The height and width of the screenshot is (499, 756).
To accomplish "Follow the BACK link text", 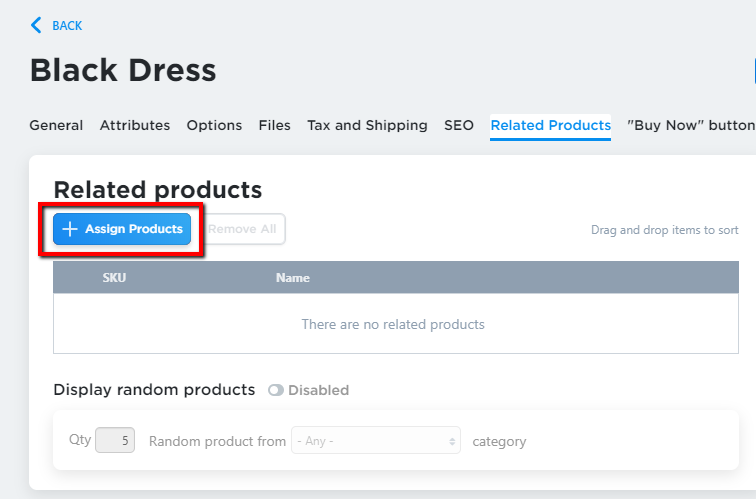I will click(67, 25).
